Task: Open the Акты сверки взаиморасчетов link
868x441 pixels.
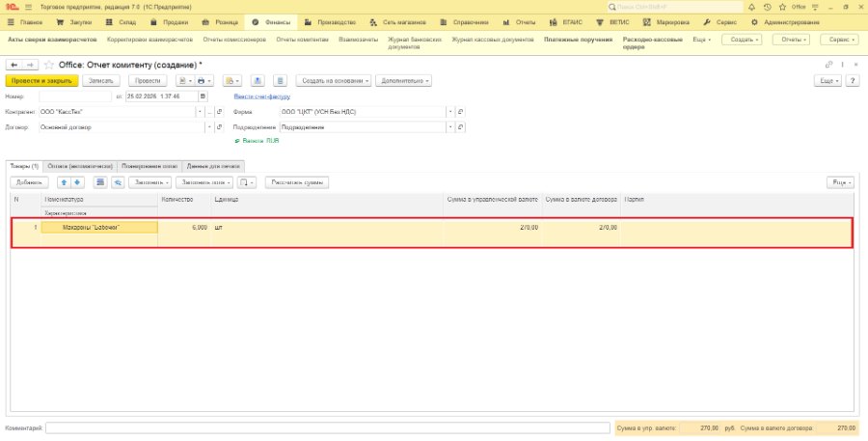Action: [x=53, y=40]
